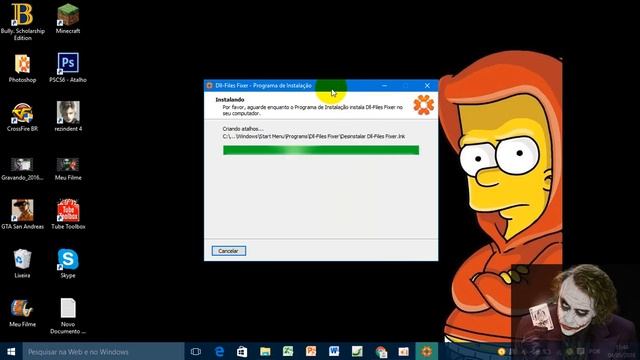Open Task View from the taskbar

click(196, 351)
